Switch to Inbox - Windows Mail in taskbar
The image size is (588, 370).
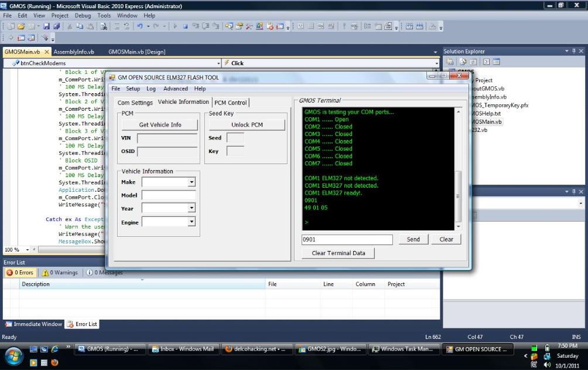click(x=183, y=349)
